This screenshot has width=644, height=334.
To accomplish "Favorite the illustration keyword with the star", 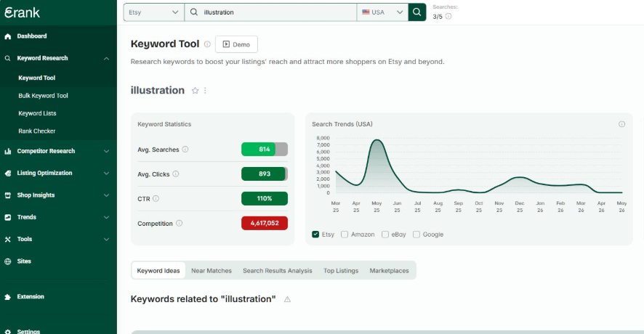I will click(195, 91).
